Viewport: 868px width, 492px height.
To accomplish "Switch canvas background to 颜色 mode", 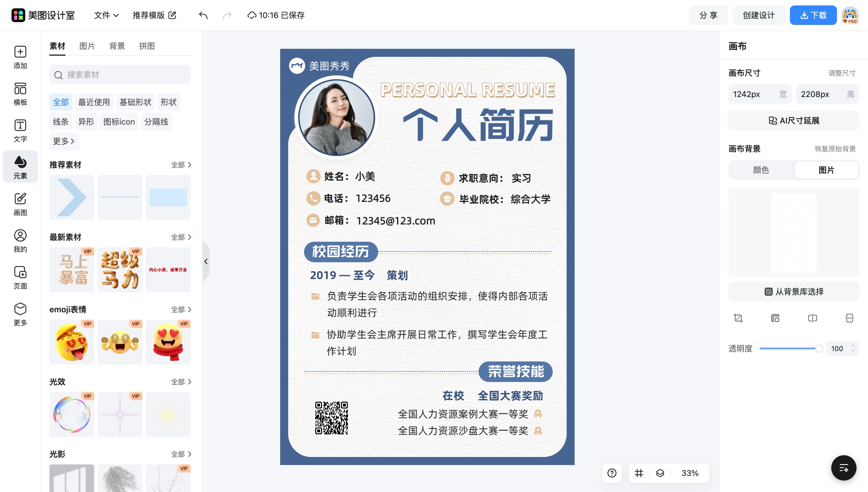I will [761, 170].
